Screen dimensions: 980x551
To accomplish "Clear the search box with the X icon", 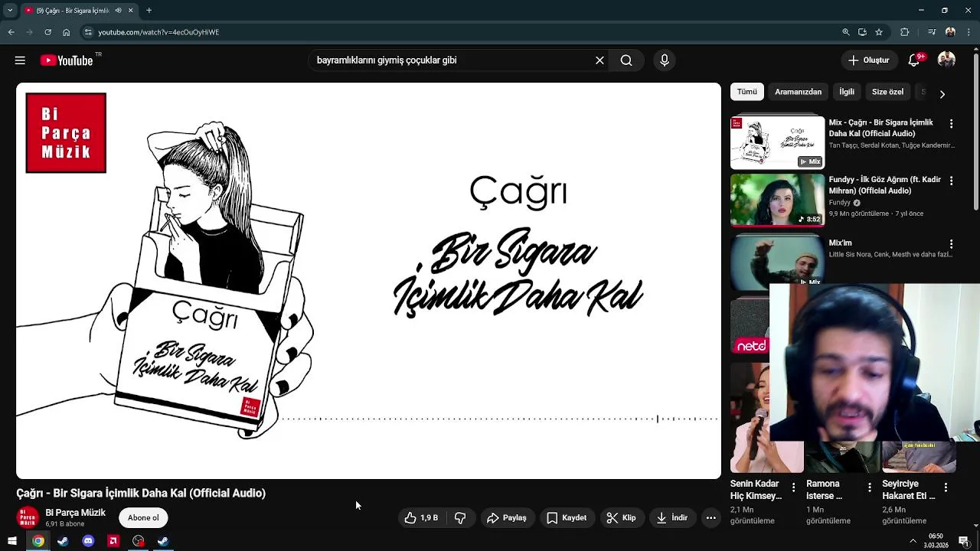I will coord(599,60).
